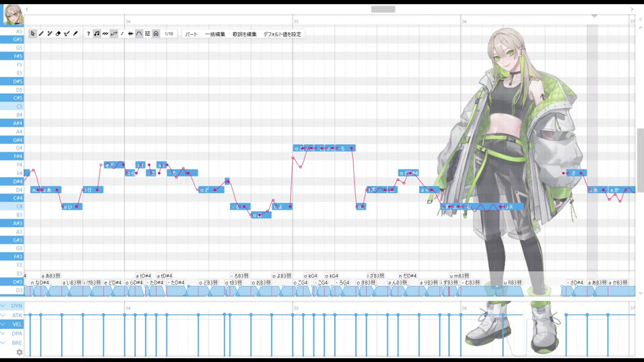Select the Draw Pitch tool

pyautogui.click(x=67, y=34)
